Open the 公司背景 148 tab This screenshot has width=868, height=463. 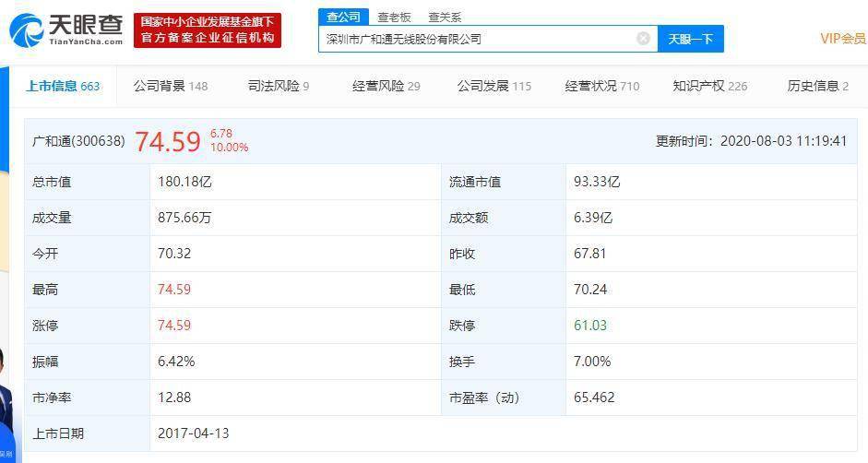coord(171,86)
